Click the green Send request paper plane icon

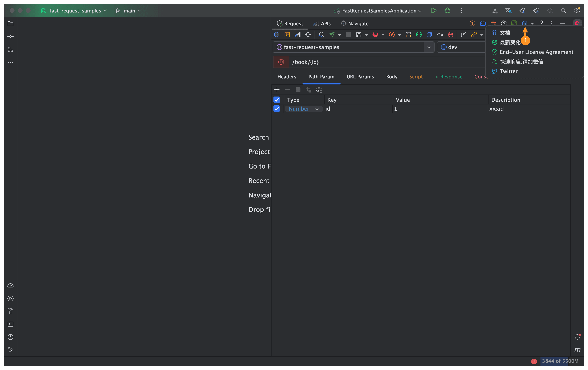coord(332,35)
